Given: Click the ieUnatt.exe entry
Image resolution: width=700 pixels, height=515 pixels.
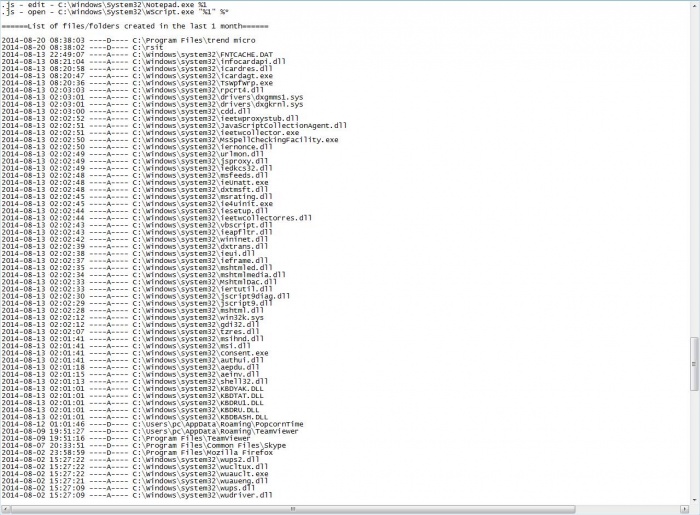Looking at the screenshot, I should (x=135, y=183).
